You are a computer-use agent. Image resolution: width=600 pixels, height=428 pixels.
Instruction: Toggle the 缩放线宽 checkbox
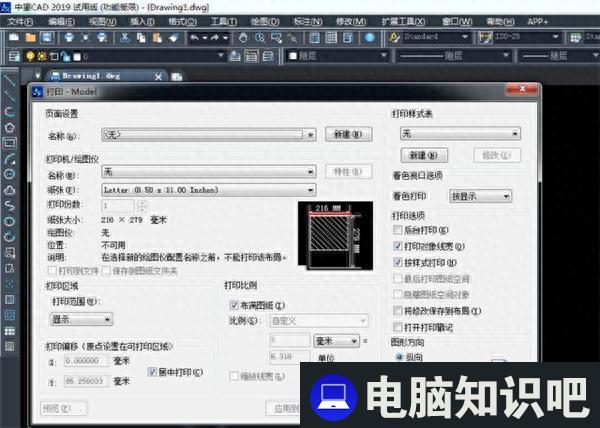coord(234,376)
